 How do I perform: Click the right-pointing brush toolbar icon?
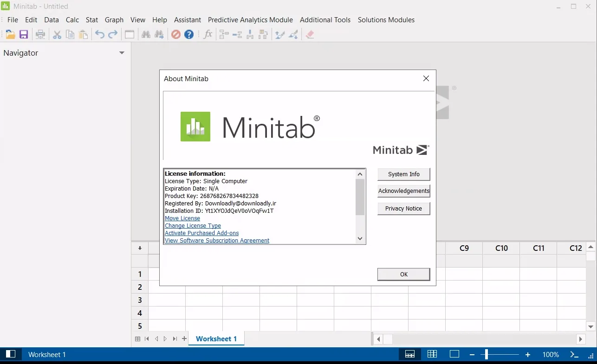(293, 34)
